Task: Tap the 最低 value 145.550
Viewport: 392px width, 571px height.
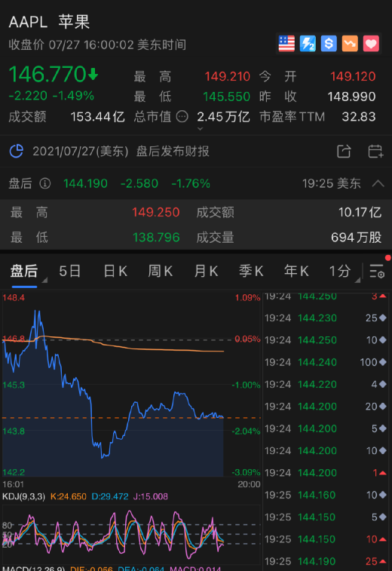Action: [226, 97]
